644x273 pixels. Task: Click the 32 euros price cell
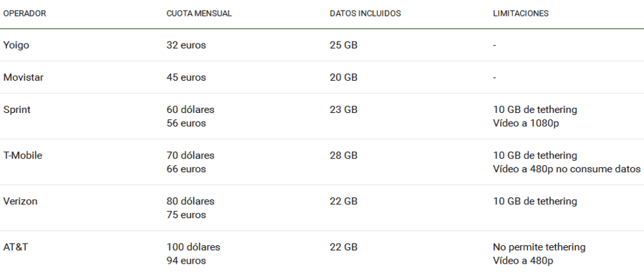(186, 45)
